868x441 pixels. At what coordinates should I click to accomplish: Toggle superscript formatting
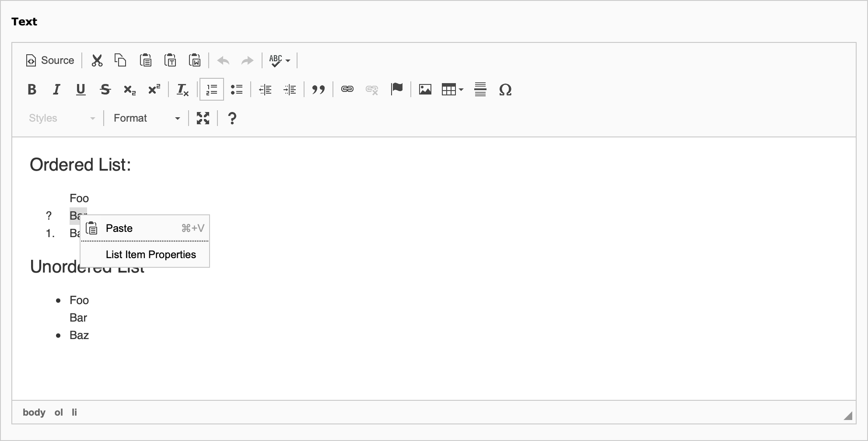(154, 90)
